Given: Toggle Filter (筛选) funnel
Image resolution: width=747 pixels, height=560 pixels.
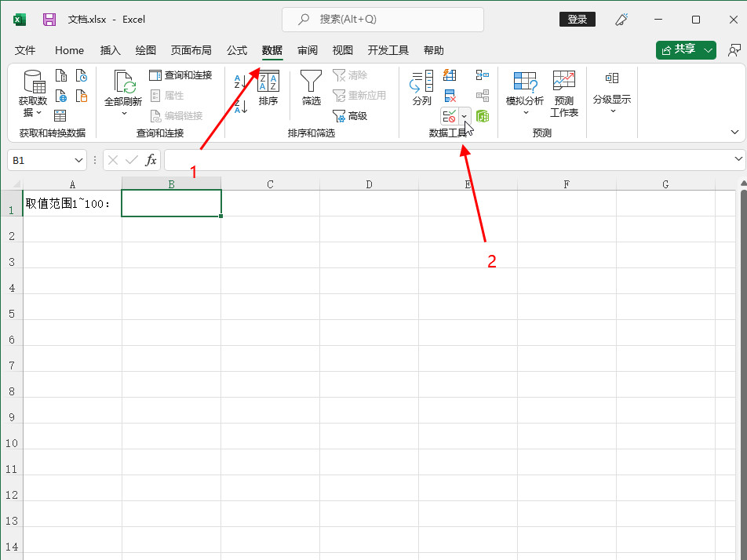Looking at the screenshot, I should pyautogui.click(x=311, y=88).
